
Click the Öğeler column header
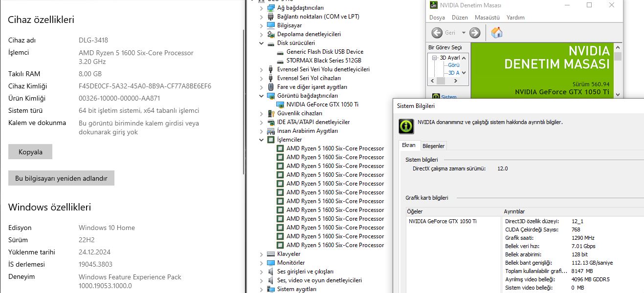point(453,211)
